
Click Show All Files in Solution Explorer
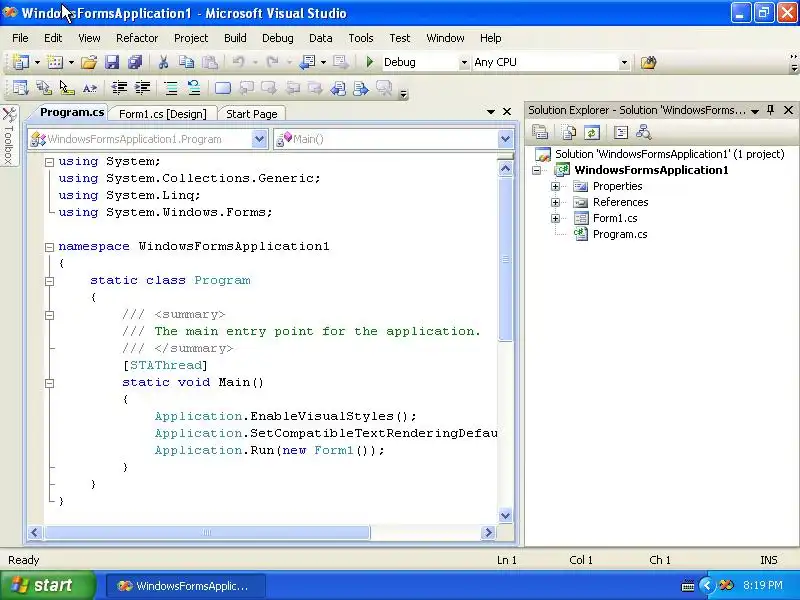tap(569, 132)
